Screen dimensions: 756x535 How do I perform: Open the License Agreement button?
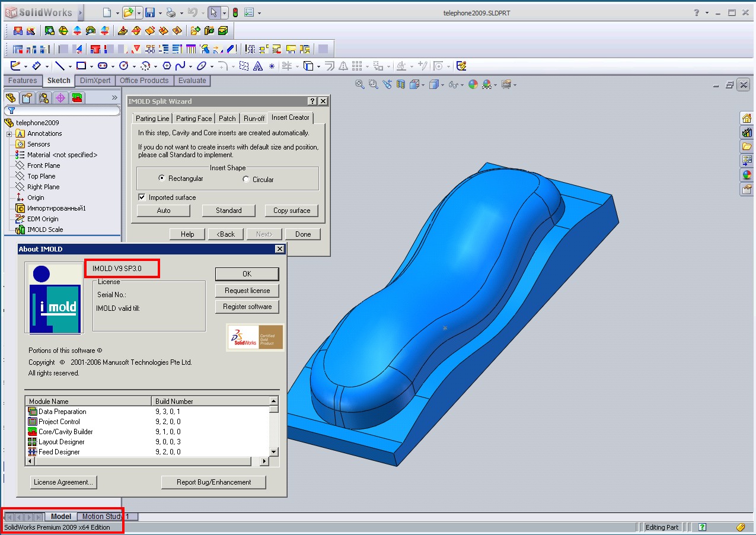[x=63, y=482]
